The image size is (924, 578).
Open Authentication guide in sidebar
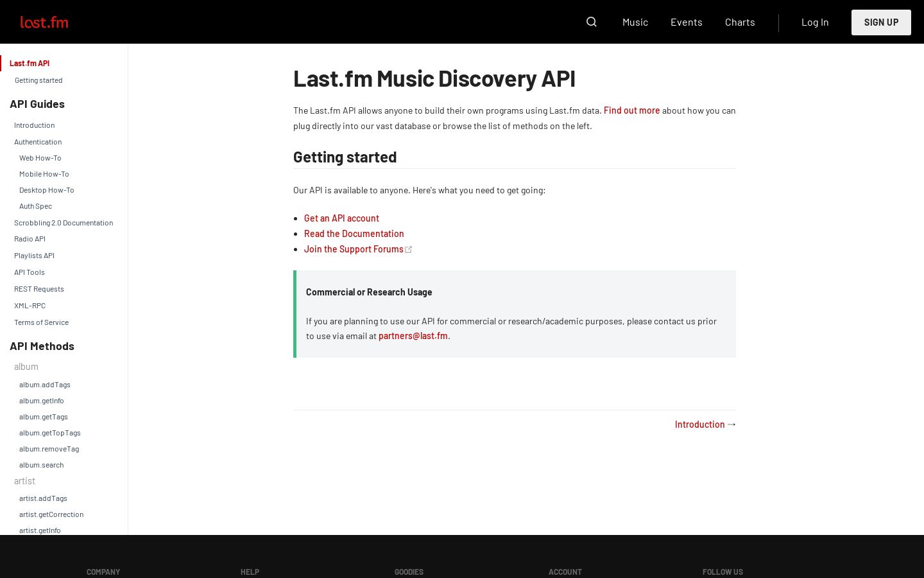[x=38, y=142]
